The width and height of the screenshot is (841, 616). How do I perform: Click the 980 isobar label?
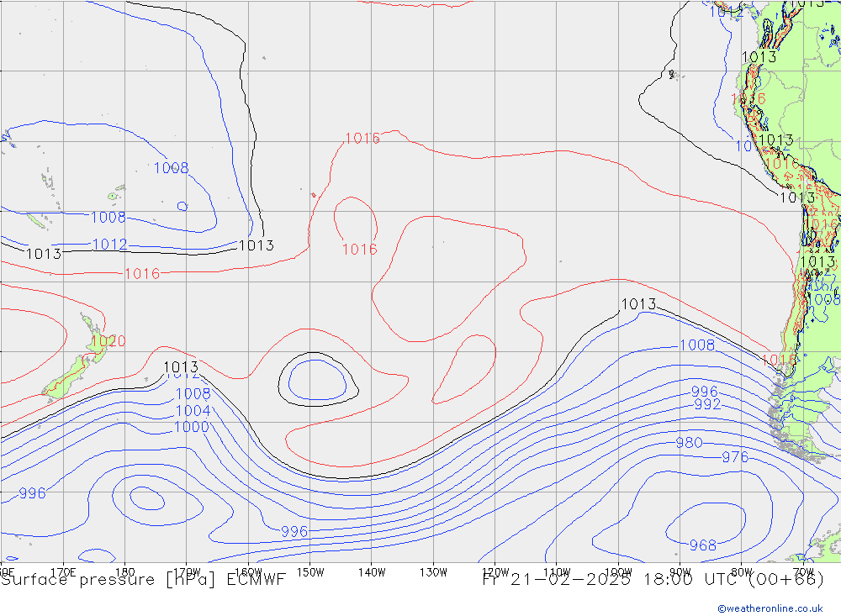(x=690, y=443)
